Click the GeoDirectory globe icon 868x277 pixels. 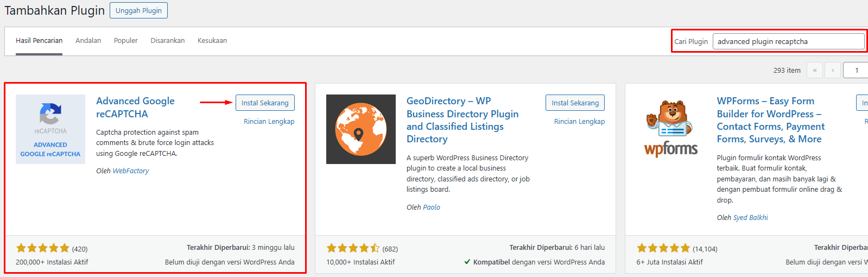(x=361, y=129)
